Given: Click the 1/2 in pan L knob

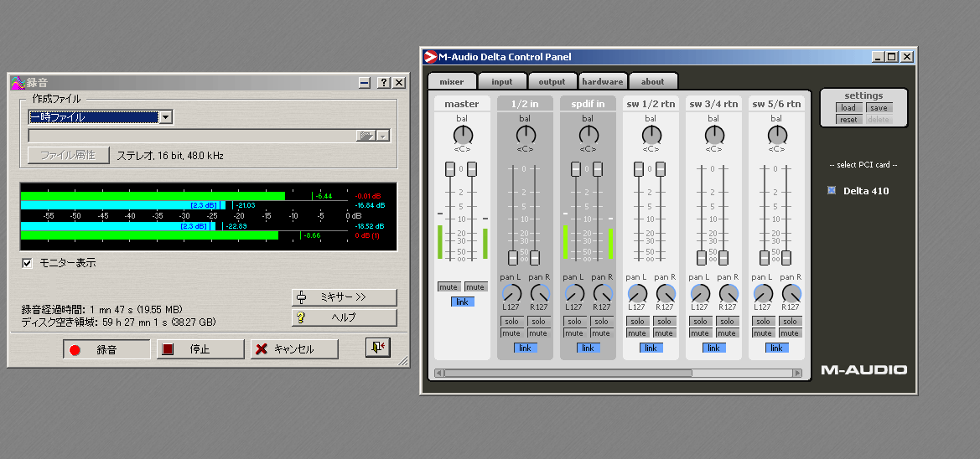Looking at the screenshot, I should coord(511,293).
